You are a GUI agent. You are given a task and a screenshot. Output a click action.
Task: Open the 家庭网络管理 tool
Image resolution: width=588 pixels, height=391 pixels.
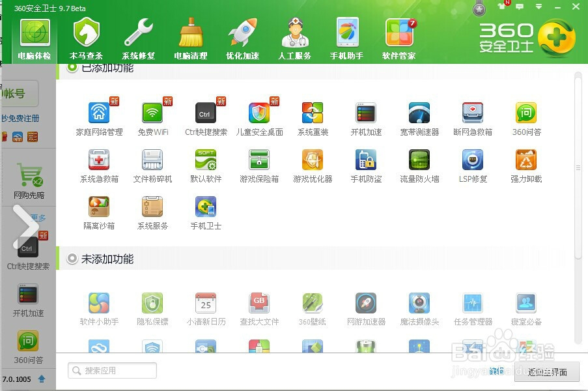99,119
